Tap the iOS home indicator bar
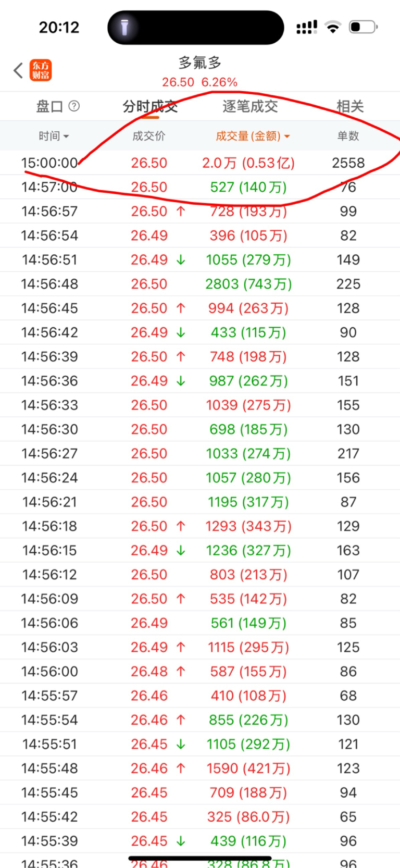400x868 pixels. [x=200, y=858]
